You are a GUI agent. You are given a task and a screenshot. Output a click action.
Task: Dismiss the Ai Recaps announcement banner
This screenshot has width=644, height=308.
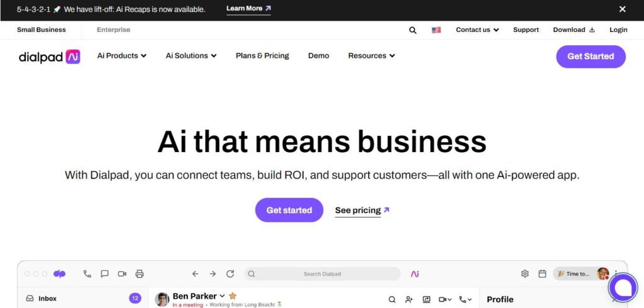pos(623,9)
